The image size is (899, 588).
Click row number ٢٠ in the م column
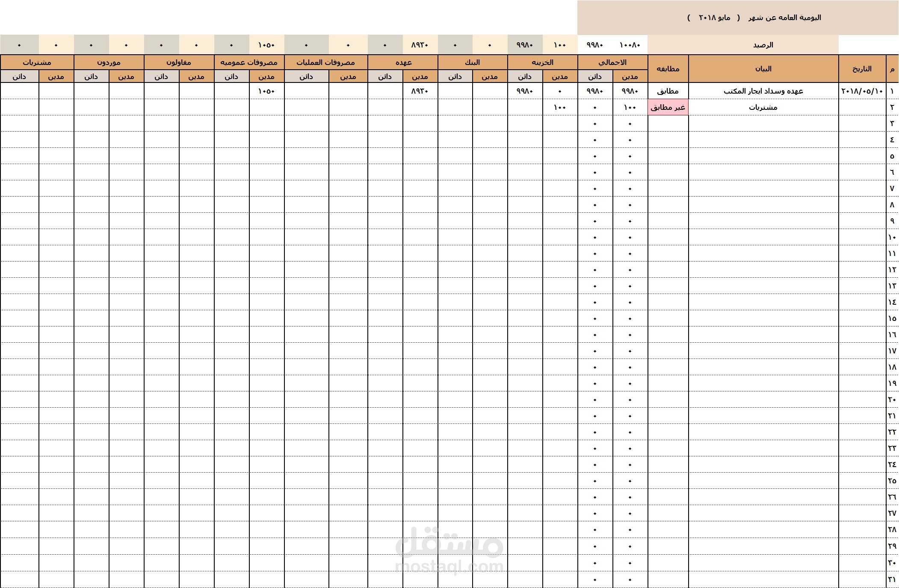pos(892,400)
